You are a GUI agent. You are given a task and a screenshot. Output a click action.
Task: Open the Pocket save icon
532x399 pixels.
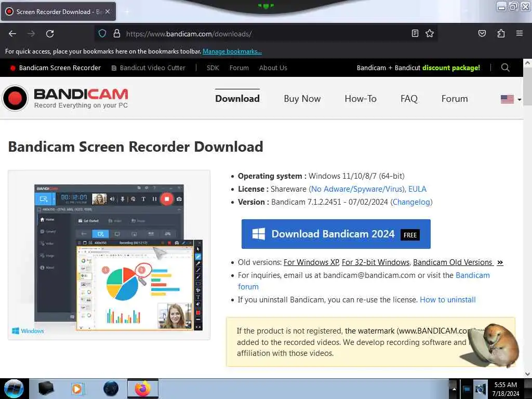tap(482, 33)
